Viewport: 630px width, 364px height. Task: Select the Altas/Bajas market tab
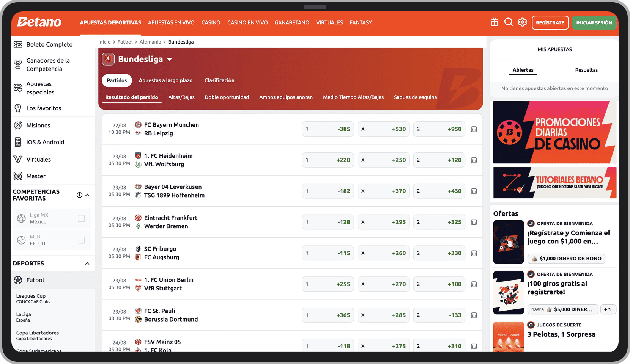click(181, 97)
